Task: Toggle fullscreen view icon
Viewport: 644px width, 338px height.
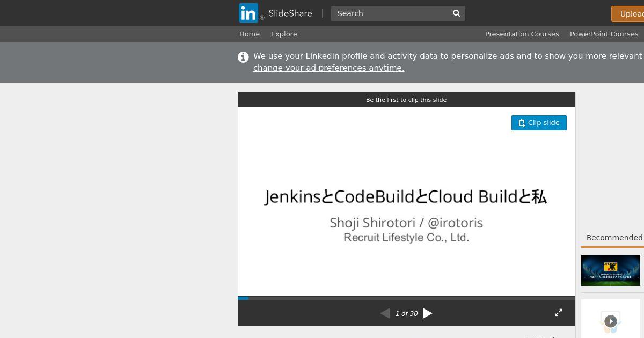Action: (559, 312)
